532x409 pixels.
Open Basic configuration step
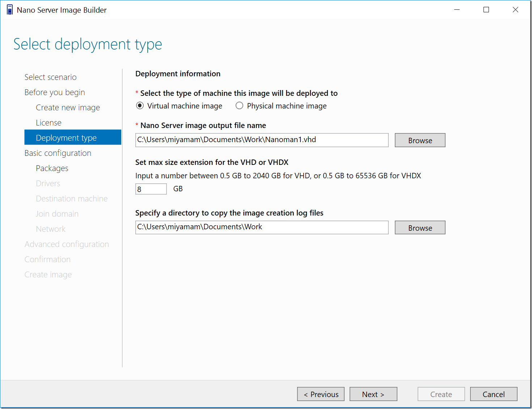tap(58, 153)
